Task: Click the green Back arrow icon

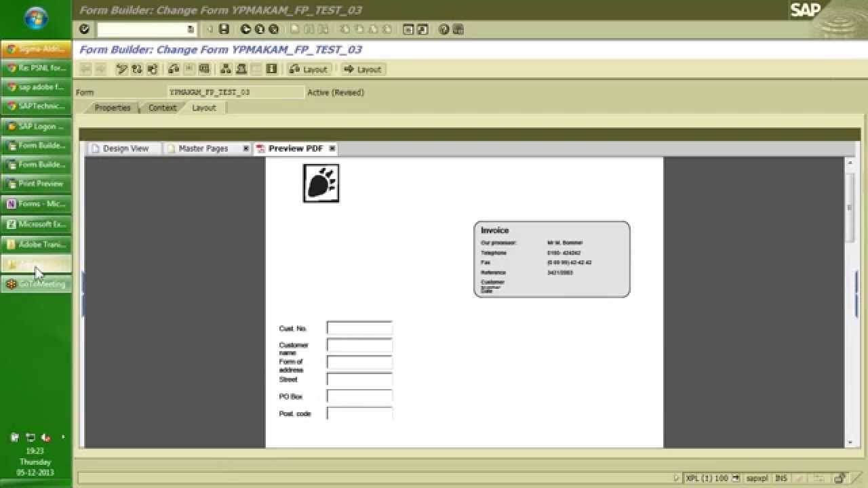Action: pyautogui.click(x=245, y=29)
